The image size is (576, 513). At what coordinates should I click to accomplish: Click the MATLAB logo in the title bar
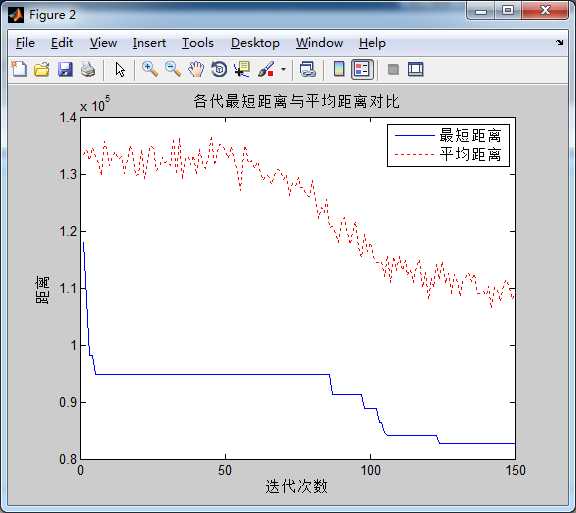pos(16,15)
